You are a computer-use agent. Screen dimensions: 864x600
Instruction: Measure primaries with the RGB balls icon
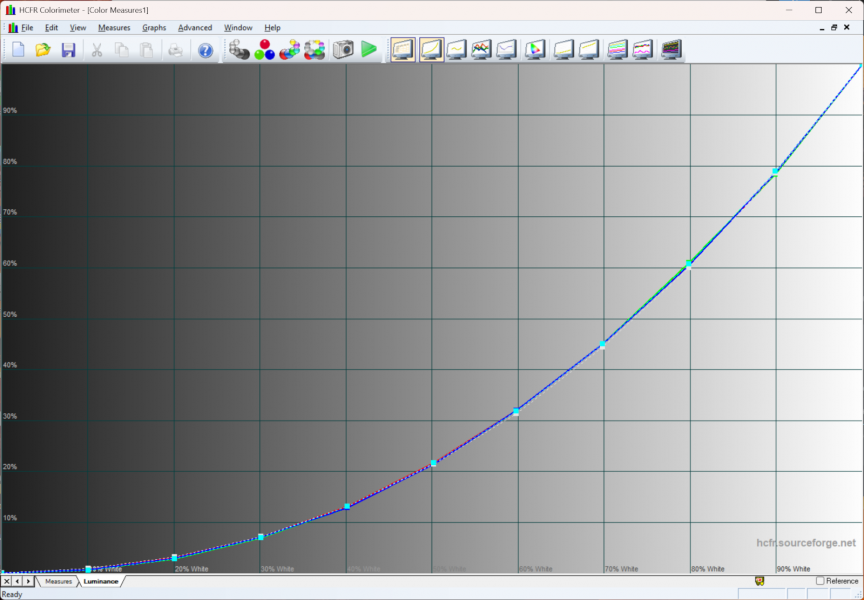click(264, 49)
